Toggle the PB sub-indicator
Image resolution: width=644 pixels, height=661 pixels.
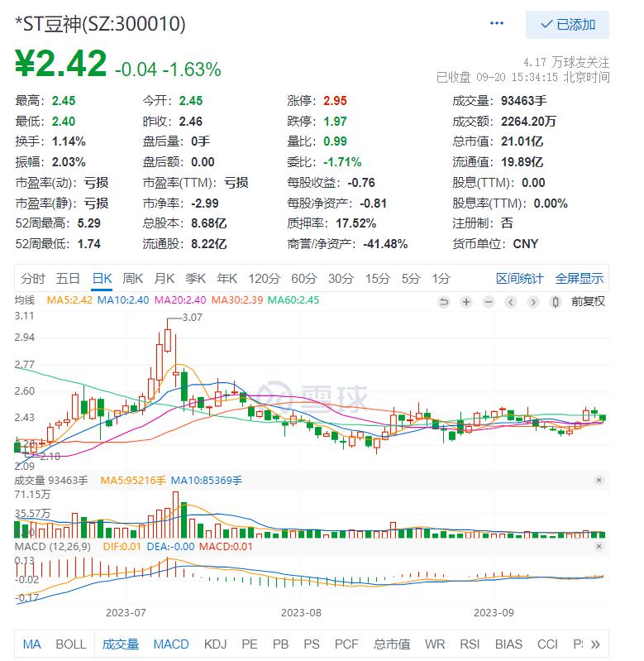coord(280,644)
